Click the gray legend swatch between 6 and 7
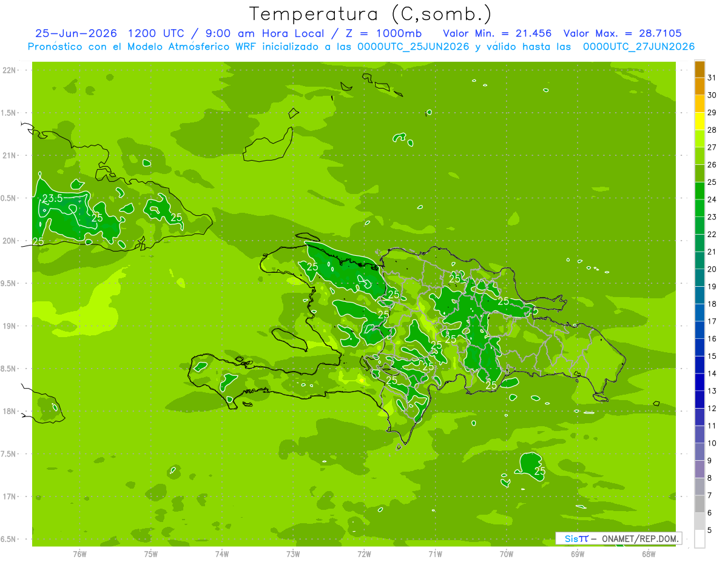 pos(699,504)
